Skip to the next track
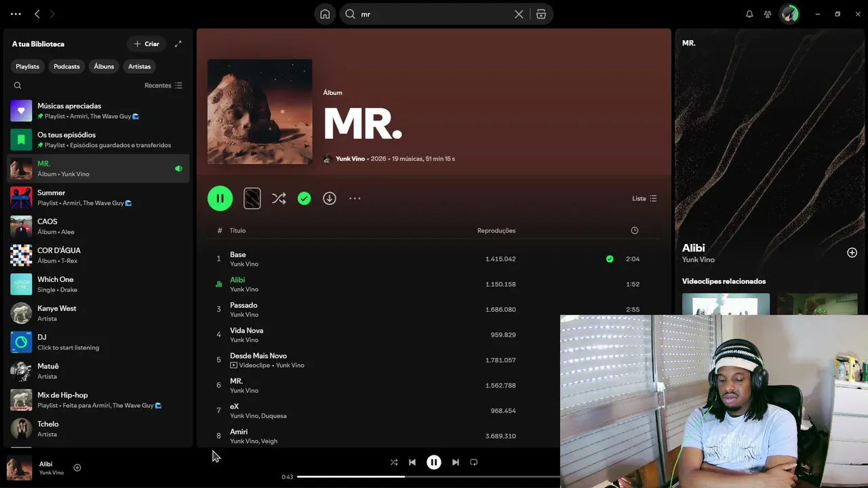This screenshot has width=868, height=488. pyautogui.click(x=456, y=462)
